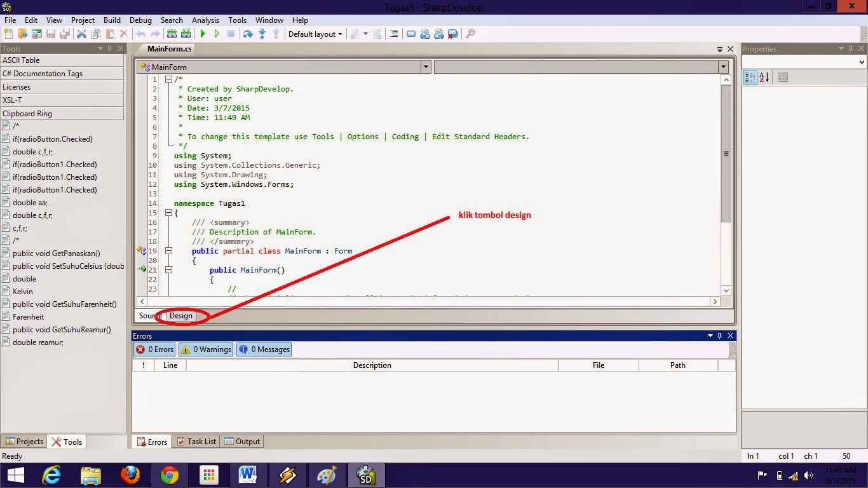
Task: Click the Step Into down-arrow icon
Action: (262, 34)
